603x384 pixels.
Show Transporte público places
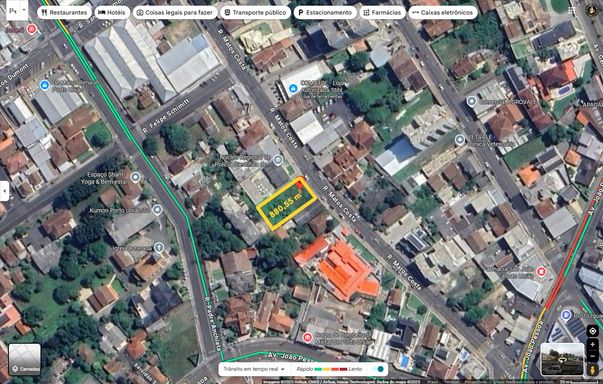pos(255,12)
